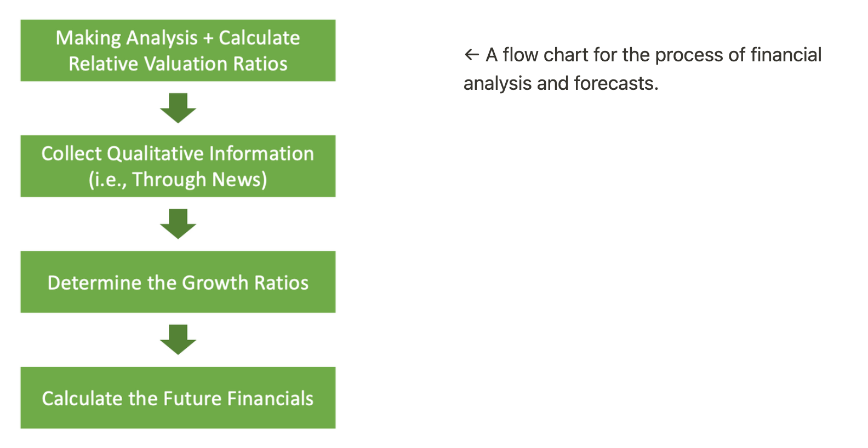Click the 'Relative Valuation Ratios' text line
Screen dimensions: 868x448
click(x=178, y=64)
